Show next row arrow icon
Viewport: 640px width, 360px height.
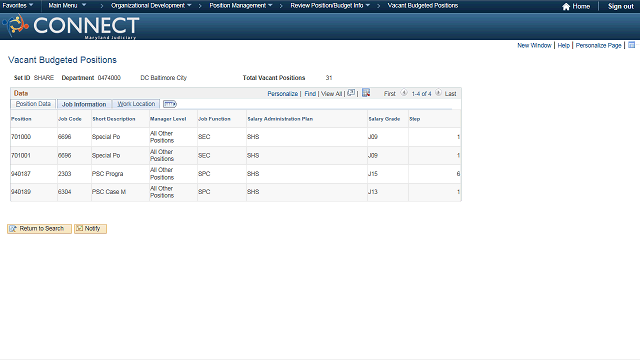tap(438, 93)
